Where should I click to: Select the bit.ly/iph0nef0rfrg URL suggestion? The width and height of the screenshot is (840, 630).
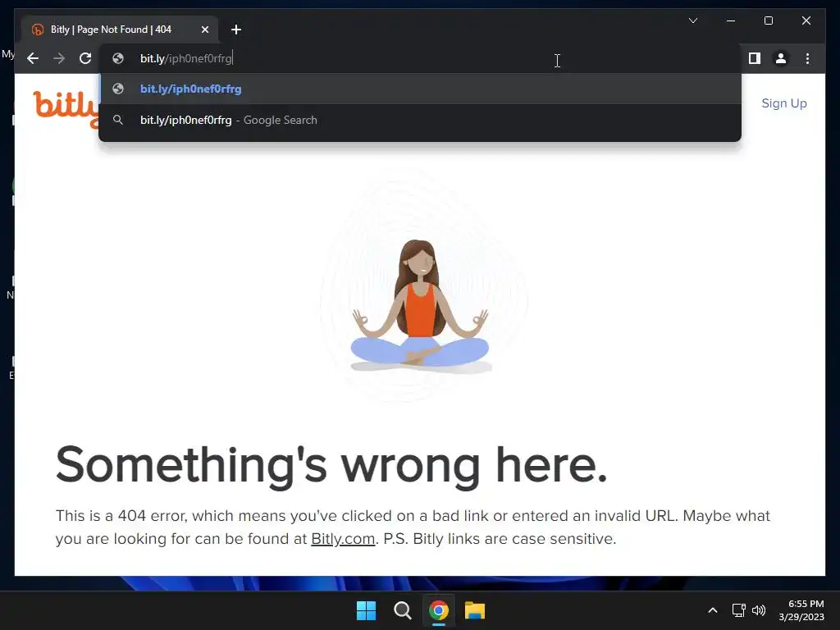[420, 89]
